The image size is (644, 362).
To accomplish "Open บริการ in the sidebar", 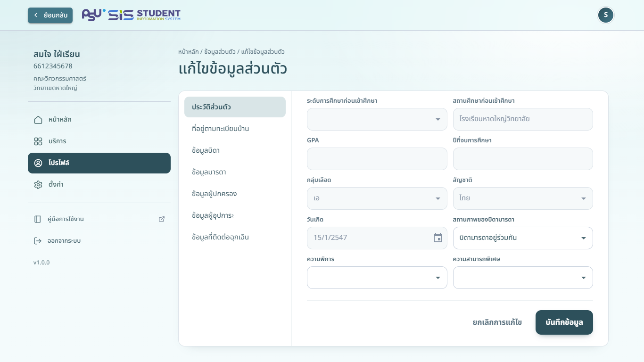I will (x=99, y=141).
